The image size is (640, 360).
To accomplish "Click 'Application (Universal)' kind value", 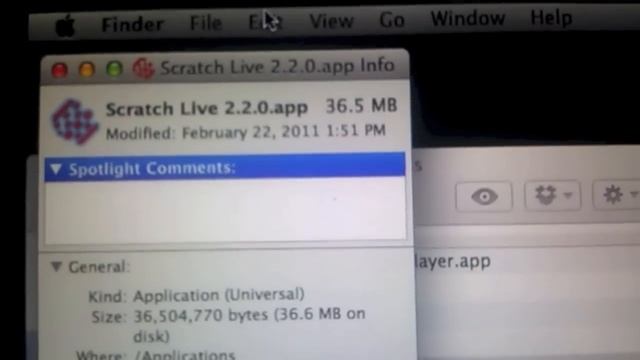I will (219, 295).
